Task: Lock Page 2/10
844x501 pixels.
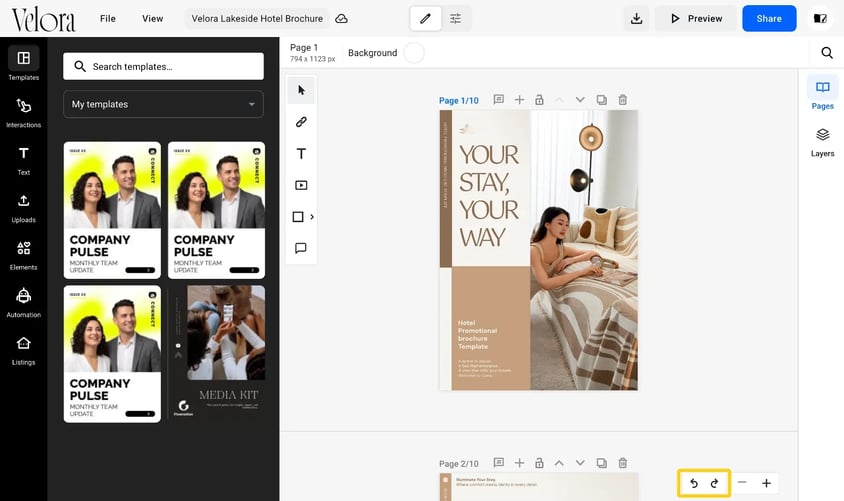Action: 539,463
